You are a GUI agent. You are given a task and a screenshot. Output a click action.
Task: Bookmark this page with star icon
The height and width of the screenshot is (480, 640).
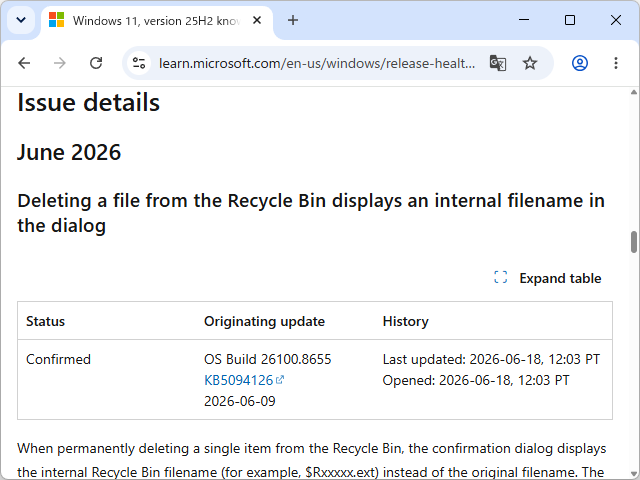click(x=530, y=63)
